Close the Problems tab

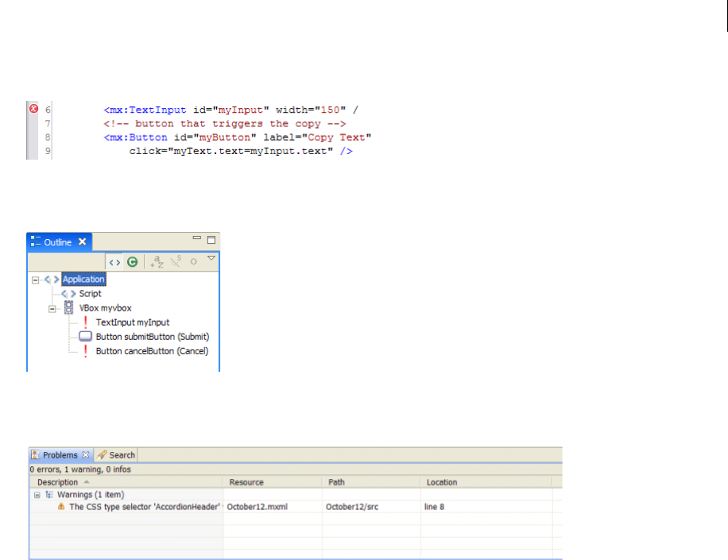[85, 455]
